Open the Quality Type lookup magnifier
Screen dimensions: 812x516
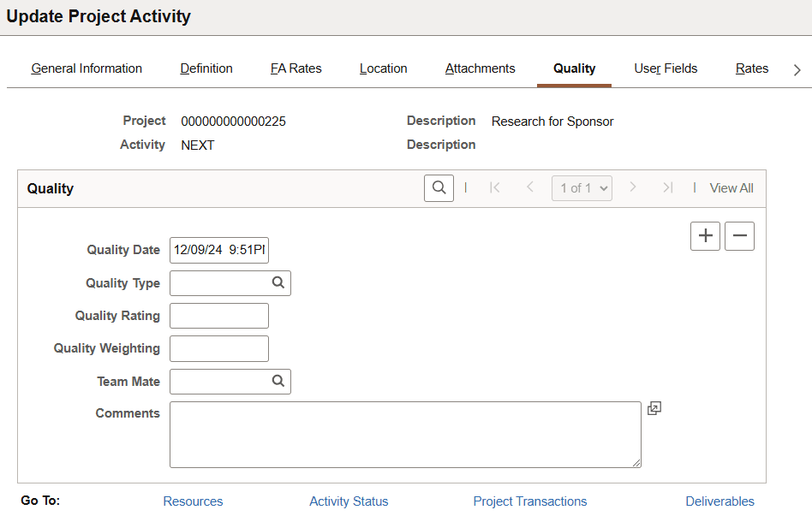click(x=278, y=282)
